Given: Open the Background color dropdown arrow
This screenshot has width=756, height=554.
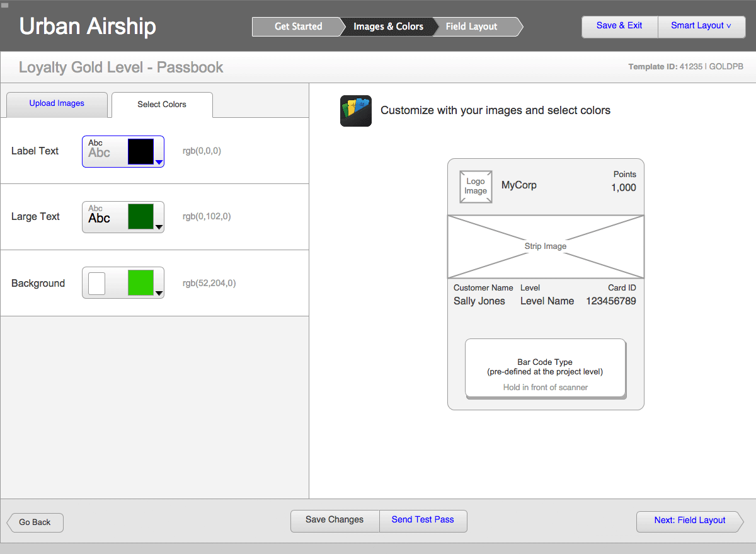Looking at the screenshot, I should click(x=159, y=293).
